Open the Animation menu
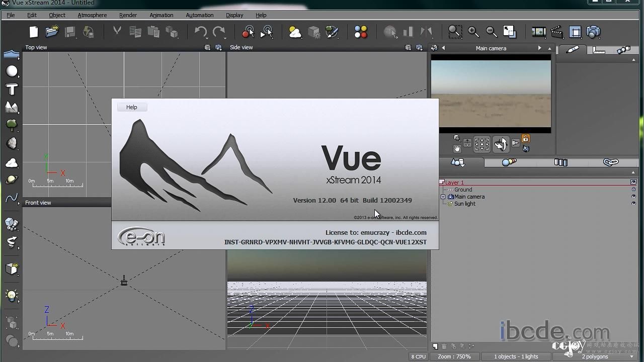The image size is (644, 362). coord(161,15)
